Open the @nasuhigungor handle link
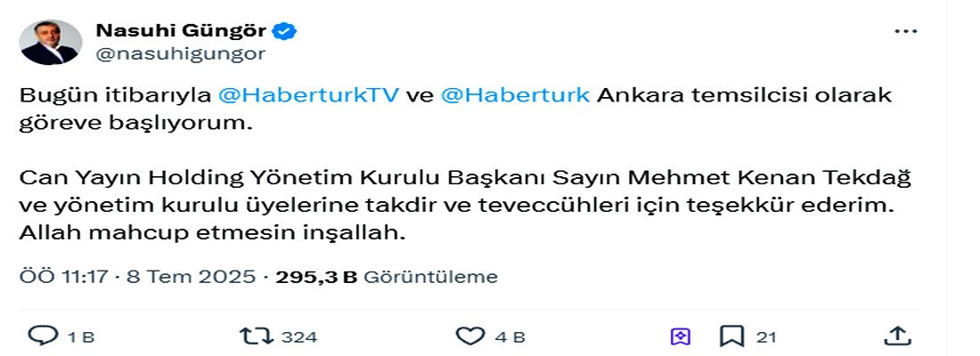Screen dimensions: 980x356 click(180, 54)
